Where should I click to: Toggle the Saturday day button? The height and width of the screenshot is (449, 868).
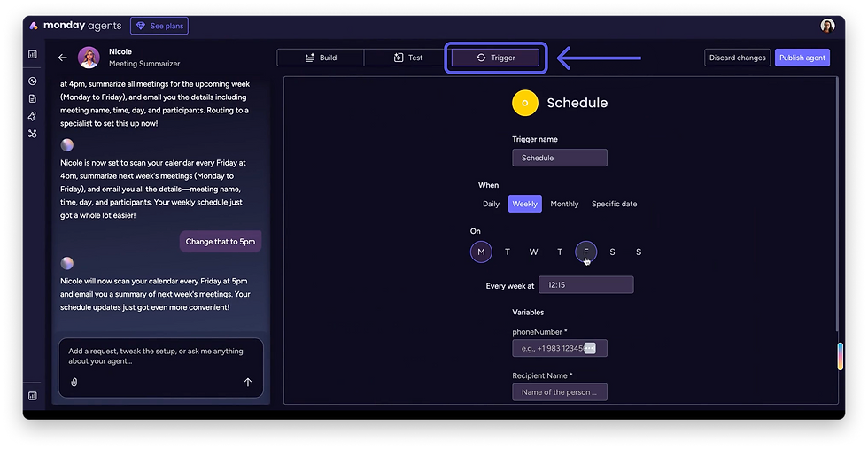click(x=612, y=252)
